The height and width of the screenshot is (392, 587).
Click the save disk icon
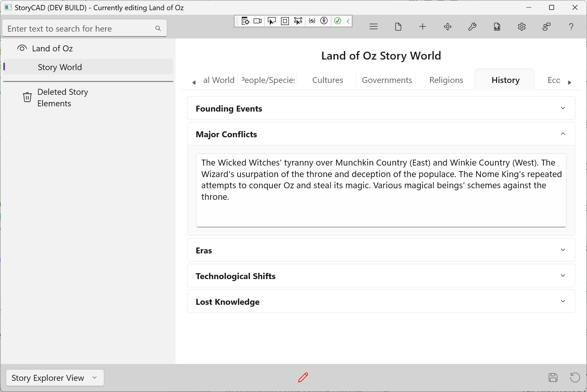click(553, 378)
